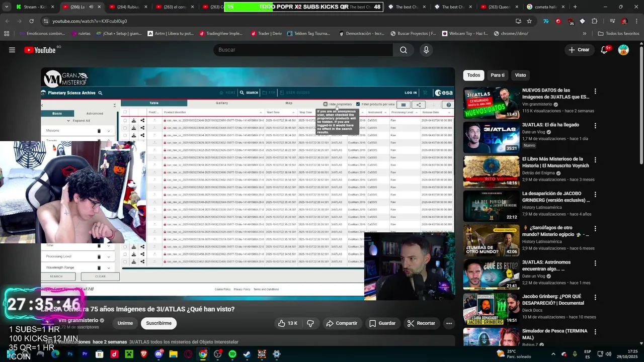Open options for ¿Sarcófagos de otro mundo? video
The height and width of the screenshot is (362, 644).
click(x=595, y=229)
